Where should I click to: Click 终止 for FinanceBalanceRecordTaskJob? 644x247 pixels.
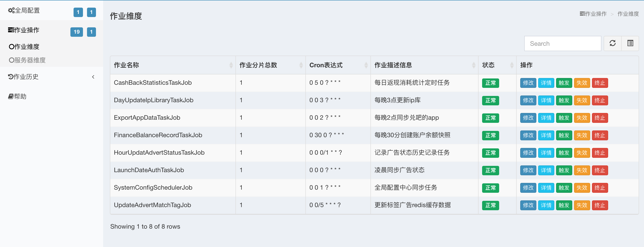[600, 135]
